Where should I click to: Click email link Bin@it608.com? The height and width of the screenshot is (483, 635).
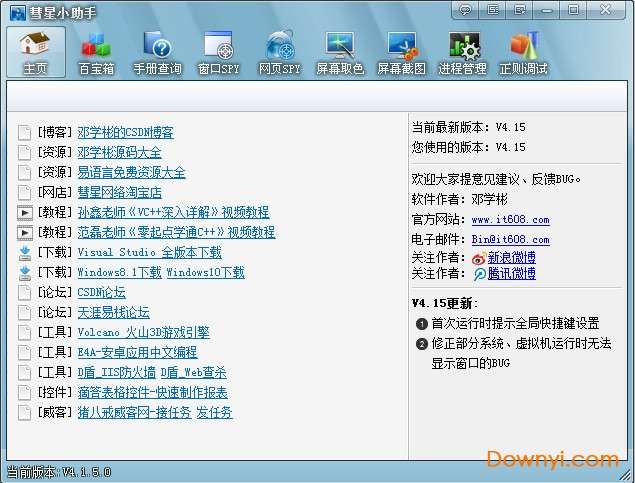[511, 240]
